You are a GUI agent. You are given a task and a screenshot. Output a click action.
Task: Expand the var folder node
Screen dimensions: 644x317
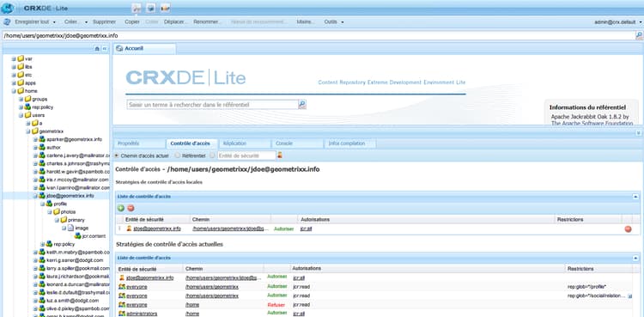pos(14,58)
